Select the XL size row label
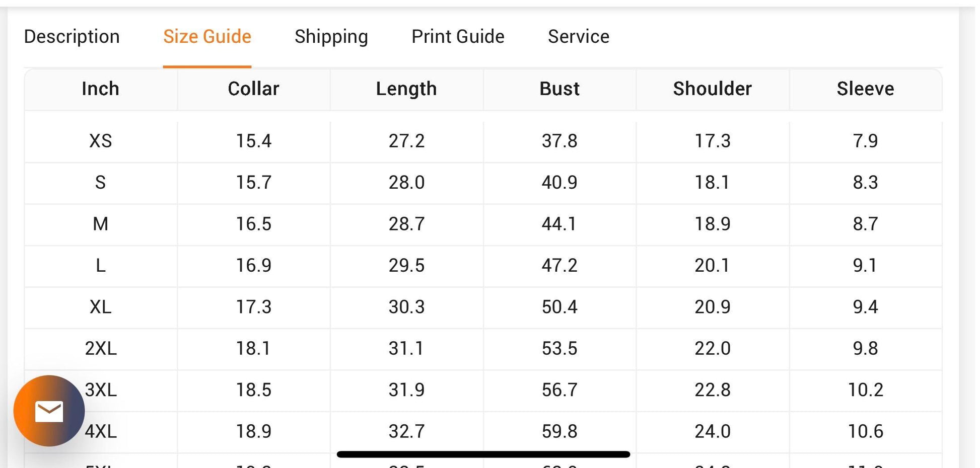Image resolution: width=980 pixels, height=468 pixels. 101,306
